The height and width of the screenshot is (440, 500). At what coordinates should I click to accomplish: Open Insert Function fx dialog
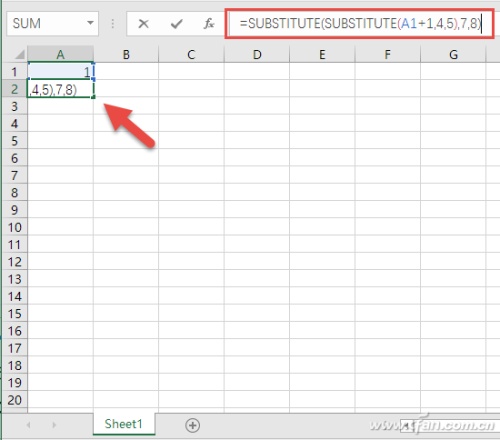(x=209, y=24)
